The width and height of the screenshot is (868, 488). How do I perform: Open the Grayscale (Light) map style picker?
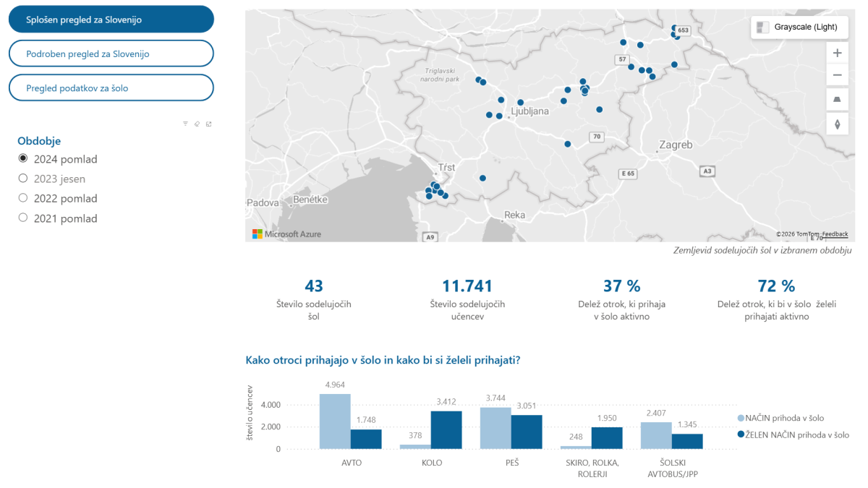pos(799,27)
